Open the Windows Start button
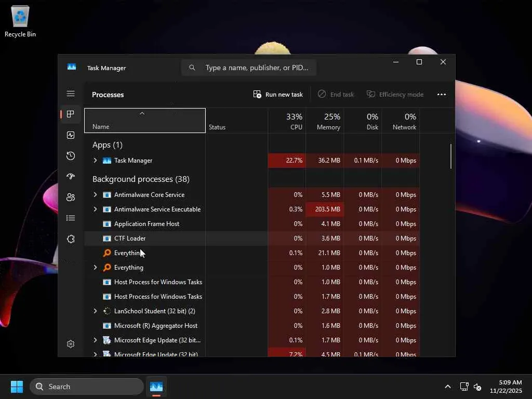Screen dimensions: 532x399 (x=17, y=387)
